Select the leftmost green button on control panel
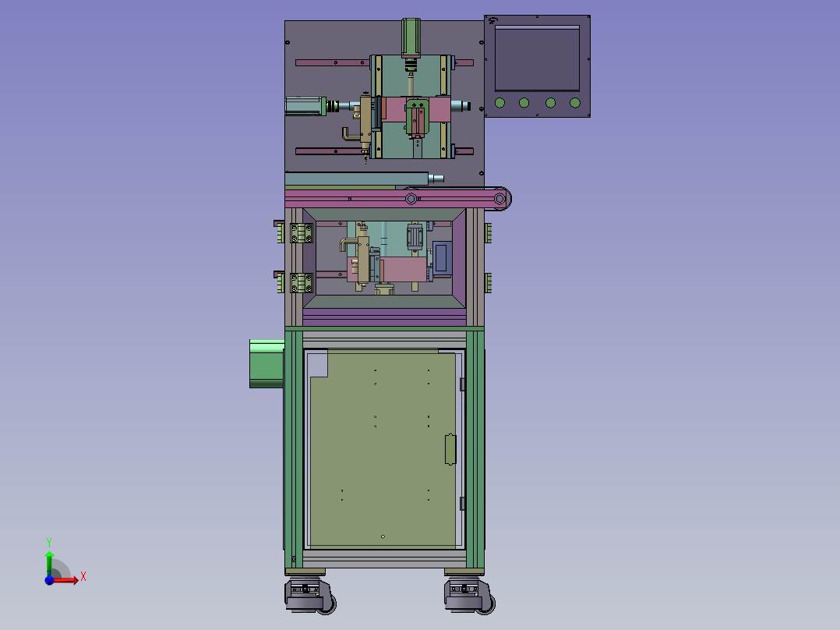Image resolution: width=840 pixels, height=630 pixels. pyautogui.click(x=499, y=102)
